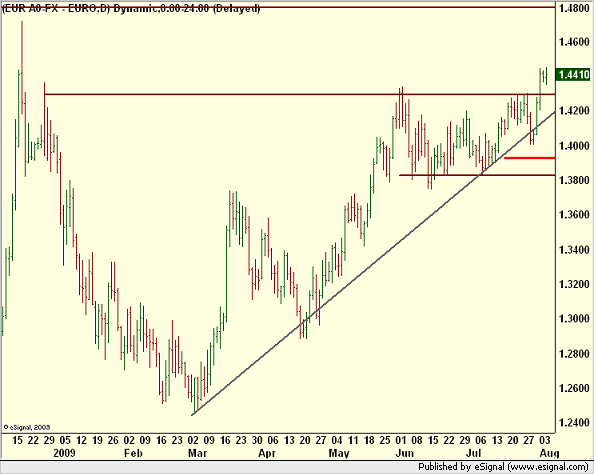Click the Feb month label
594x474 pixels.
[x=133, y=453]
